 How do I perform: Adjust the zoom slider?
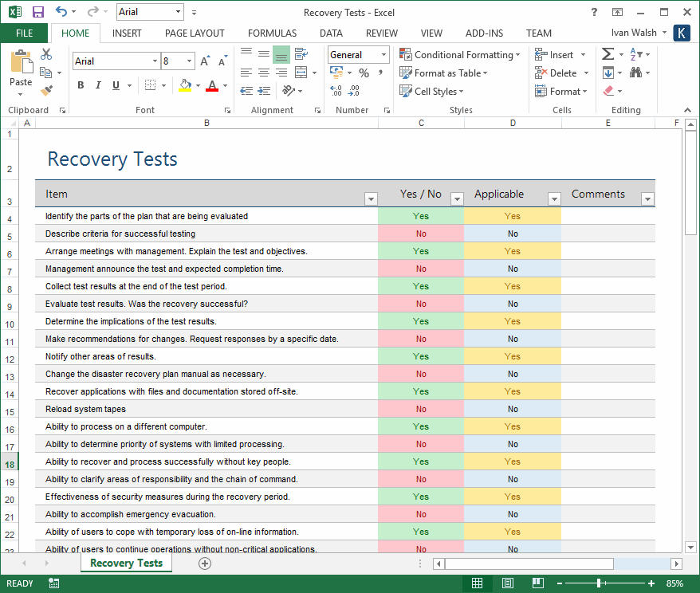pos(598,583)
